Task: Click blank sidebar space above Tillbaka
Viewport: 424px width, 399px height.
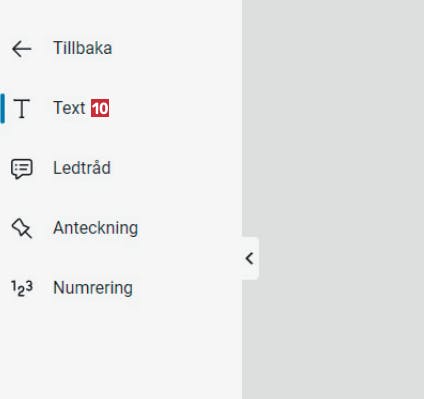Action: tap(120, 17)
